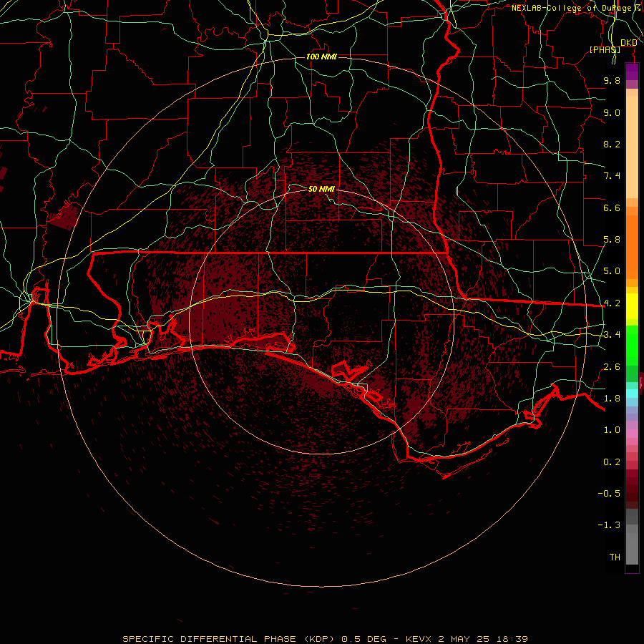Click the -1.3 scale value
This screenshot has width=644, height=644.
pyautogui.click(x=609, y=525)
